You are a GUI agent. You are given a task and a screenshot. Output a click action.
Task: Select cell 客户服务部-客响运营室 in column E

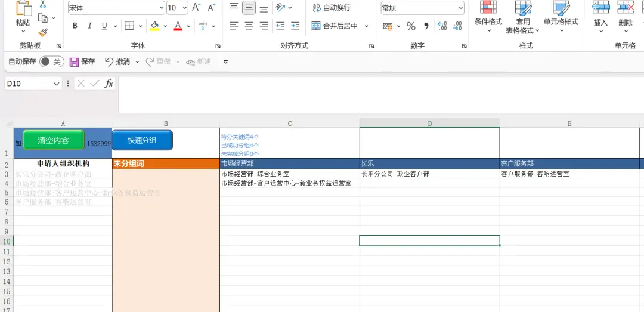(x=569, y=174)
